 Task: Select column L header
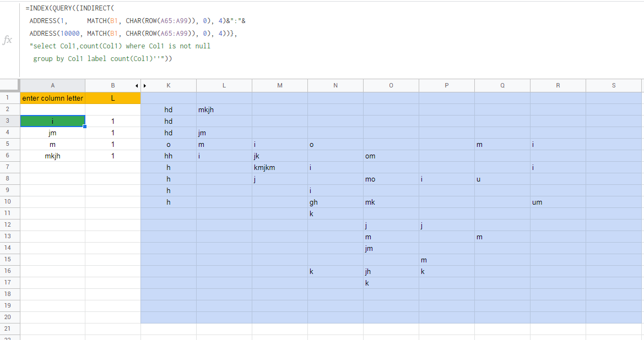tap(224, 86)
